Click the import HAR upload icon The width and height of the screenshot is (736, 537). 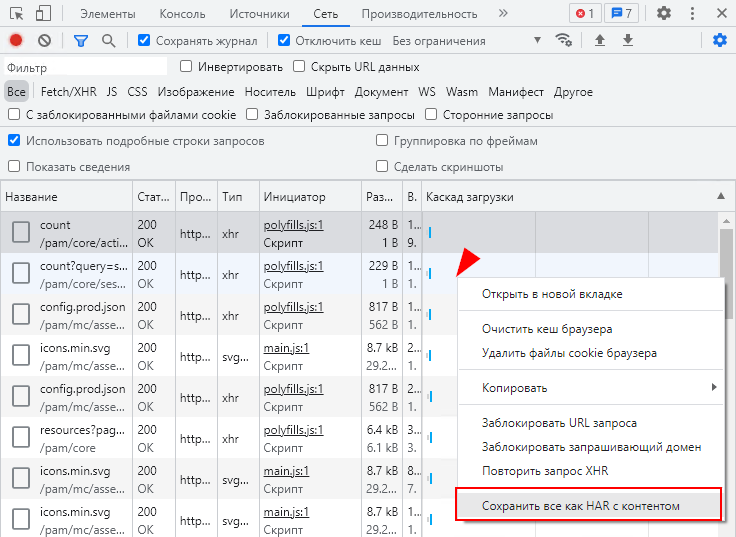600,41
